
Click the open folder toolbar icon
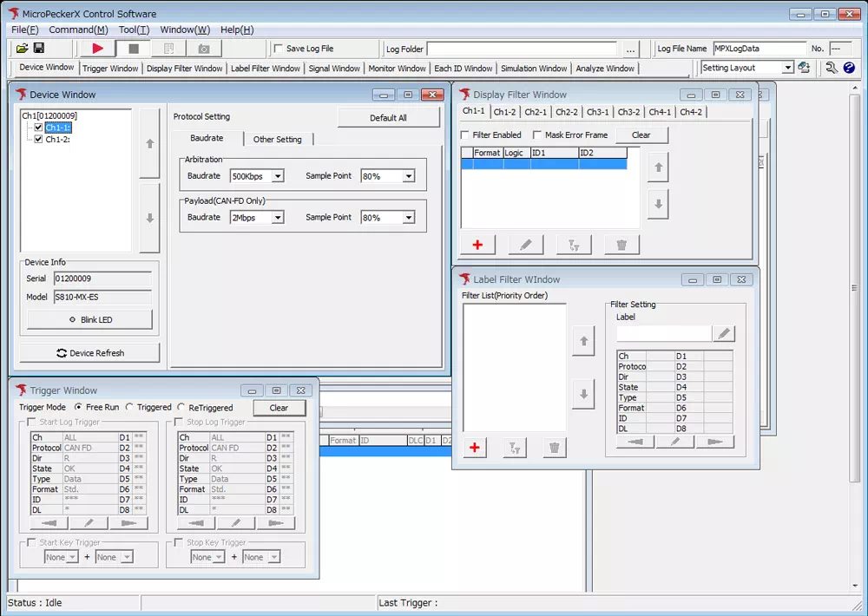click(23, 49)
